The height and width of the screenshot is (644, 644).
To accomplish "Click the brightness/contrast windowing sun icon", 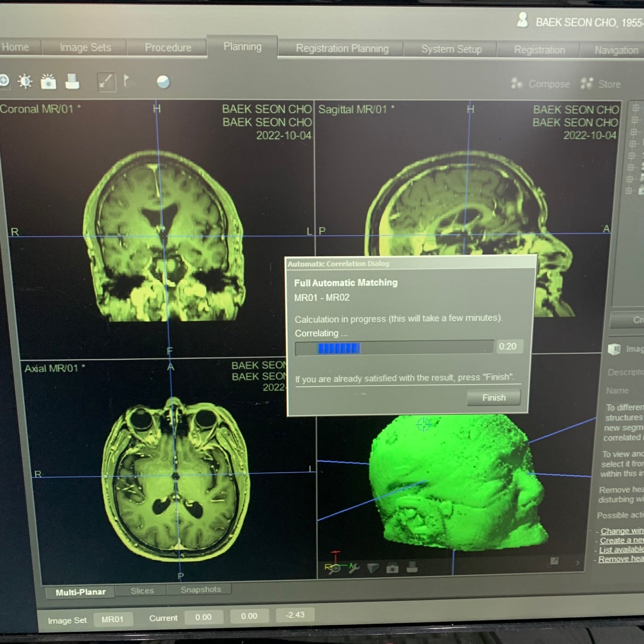I will click(x=25, y=81).
